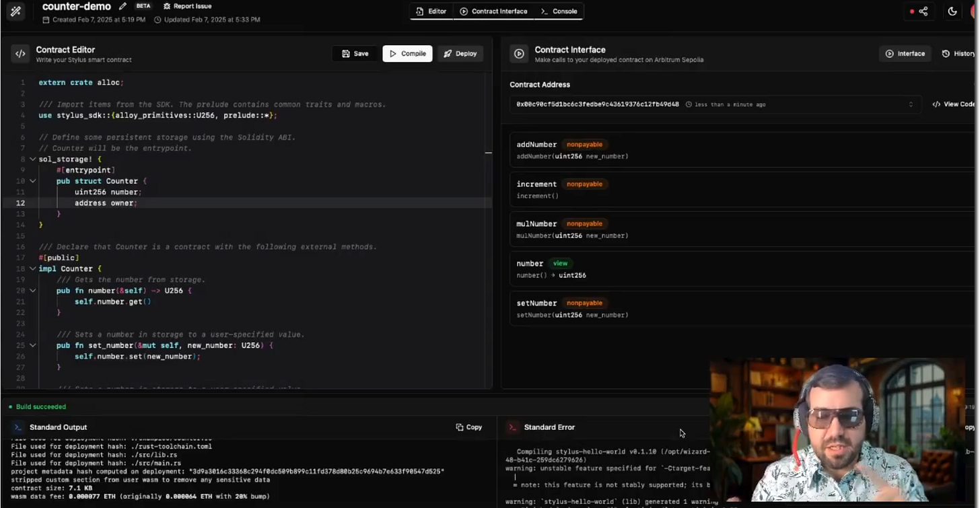Screen dimensions: 980x508
Task: Click the '#[public]' attribute line
Action: coord(59,258)
